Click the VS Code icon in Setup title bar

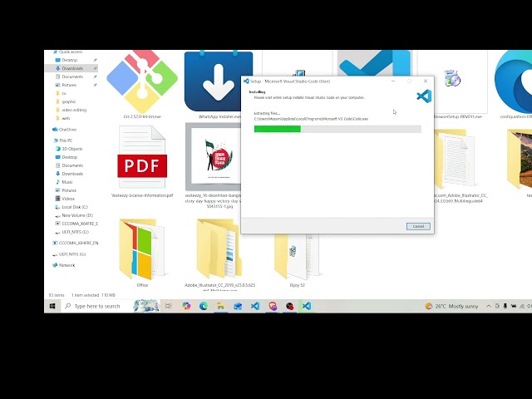pos(246,81)
